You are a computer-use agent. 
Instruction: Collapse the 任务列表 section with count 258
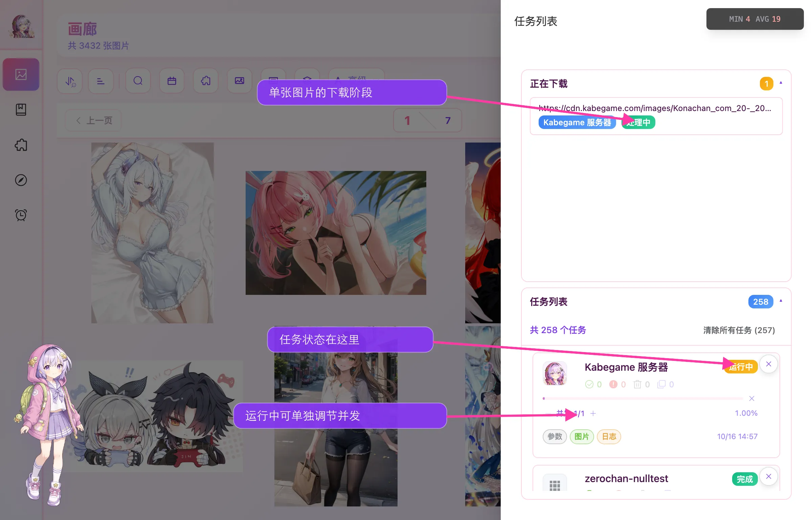(x=781, y=301)
